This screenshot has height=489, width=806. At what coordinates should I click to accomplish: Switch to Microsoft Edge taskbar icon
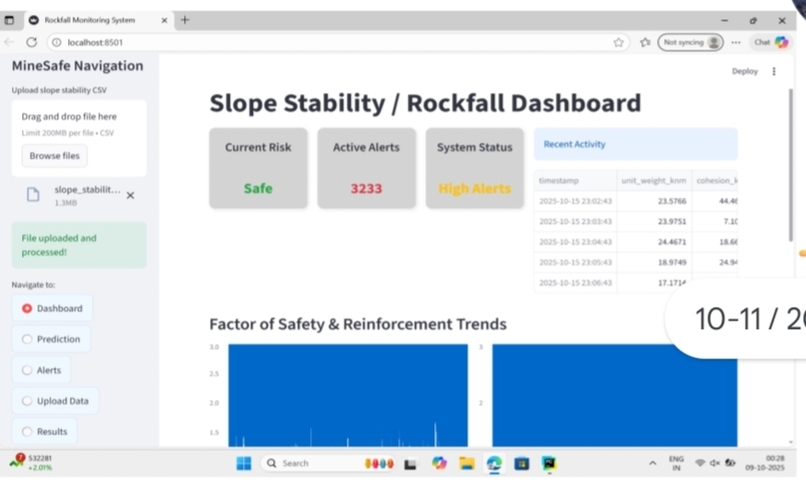(494, 463)
